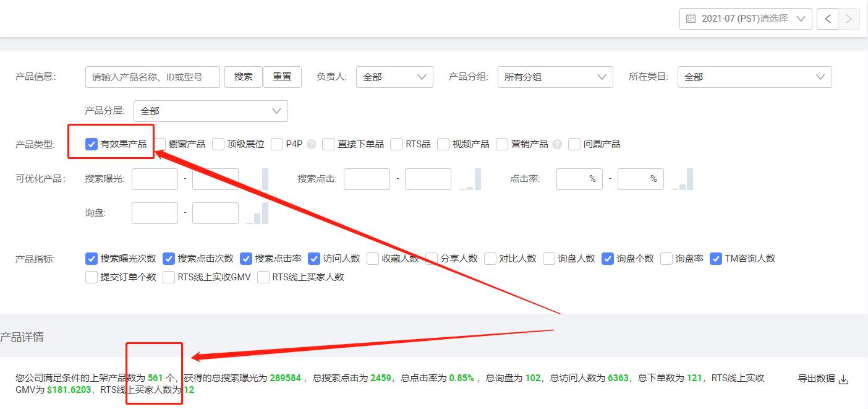Select the total clicks value 2459
The image size is (868, 409).
[381, 377]
